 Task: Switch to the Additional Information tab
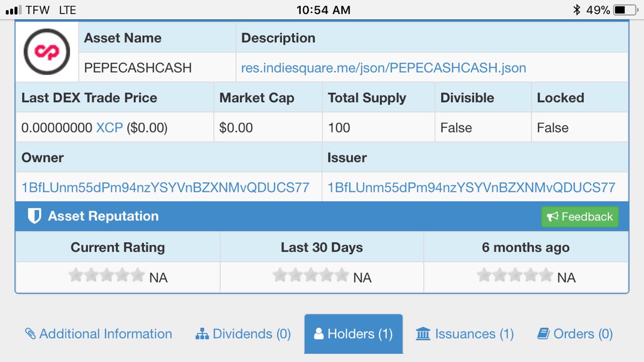point(99,334)
